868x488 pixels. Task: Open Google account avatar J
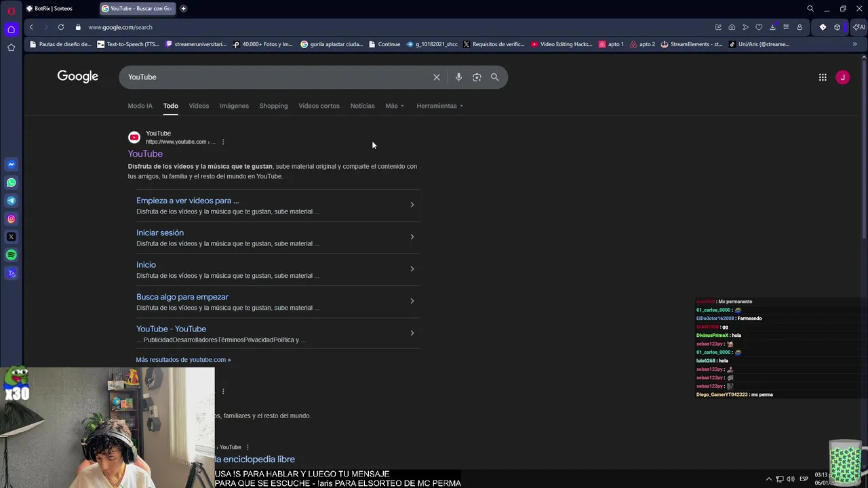(842, 77)
